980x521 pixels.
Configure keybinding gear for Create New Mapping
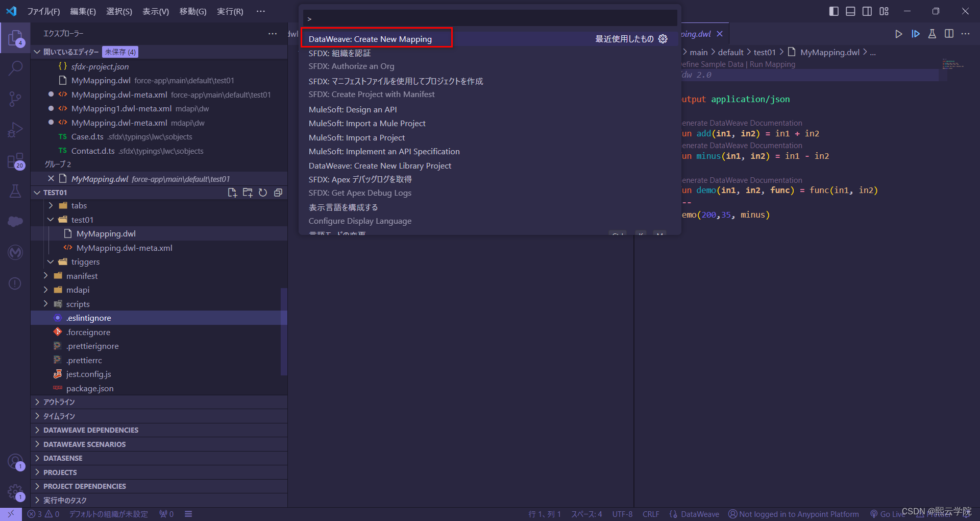coord(663,39)
